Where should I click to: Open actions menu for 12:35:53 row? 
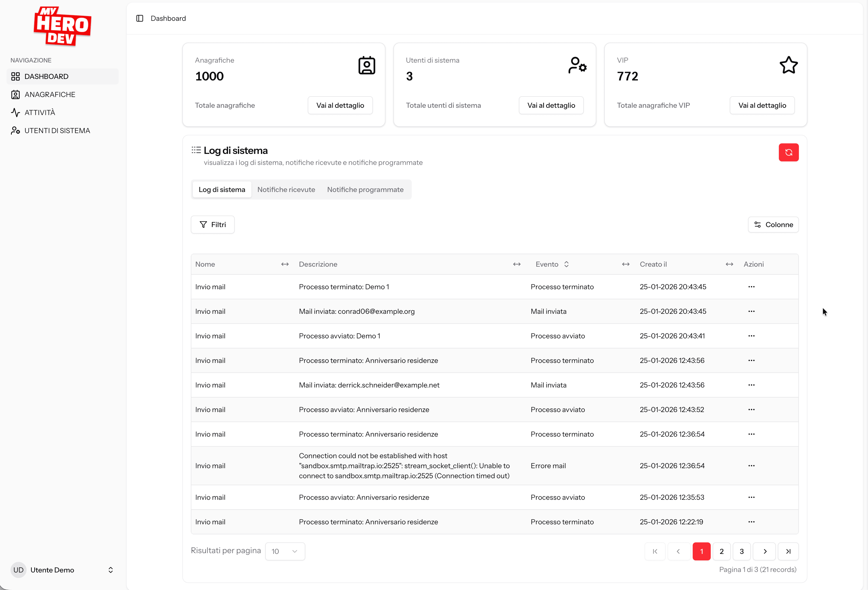click(x=752, y=497)
